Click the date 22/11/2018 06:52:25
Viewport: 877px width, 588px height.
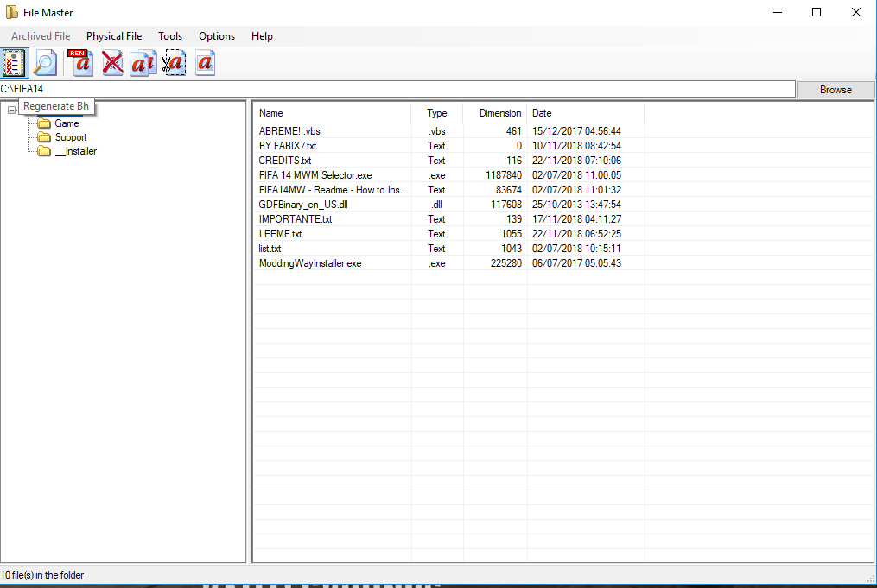click(576, 234)
